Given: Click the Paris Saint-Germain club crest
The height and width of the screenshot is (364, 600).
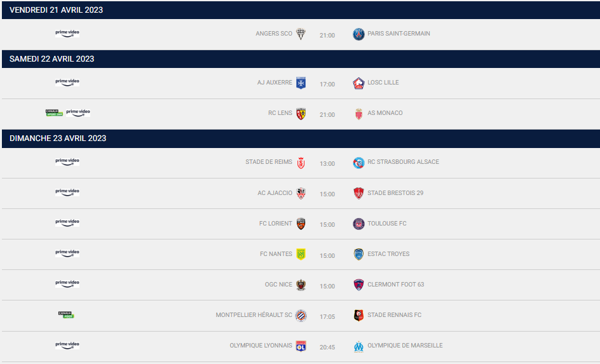Looking at the screenshot, I should pyautogui.click(x=359, y=34).
